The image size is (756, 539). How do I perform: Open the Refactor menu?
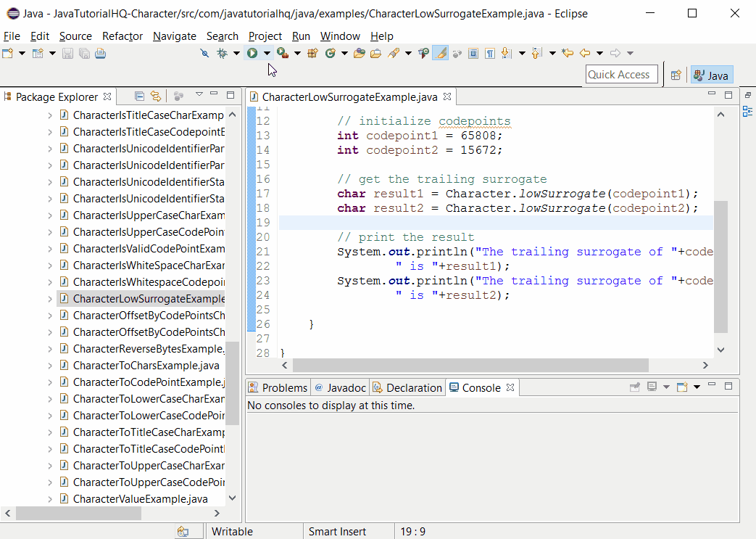pos(122,36)
